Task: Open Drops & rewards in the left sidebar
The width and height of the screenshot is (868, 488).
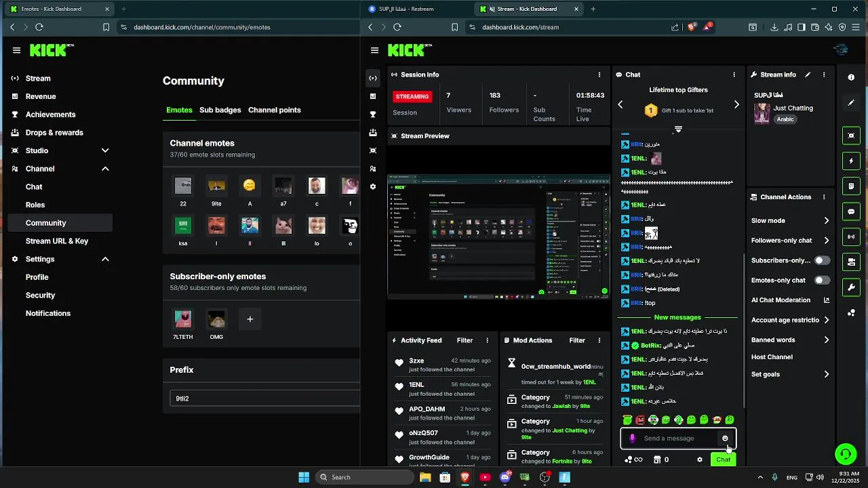Action: pyautogui.click(x=54, y=133)
